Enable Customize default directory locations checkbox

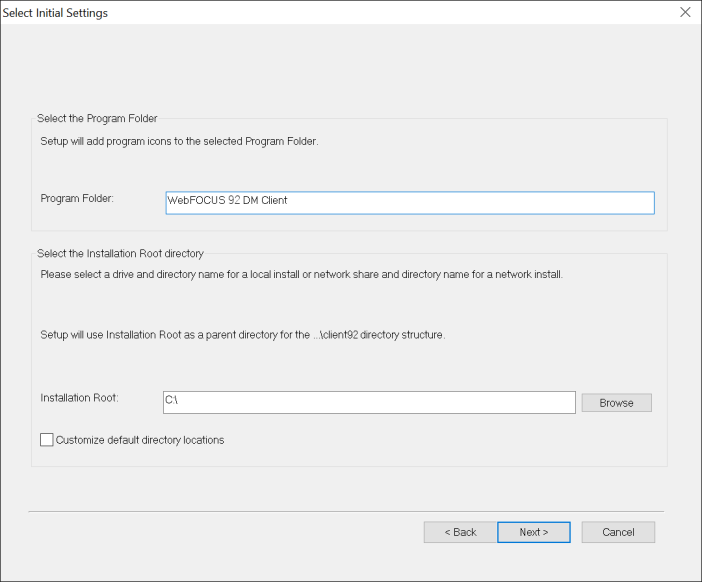click(47, 439)
